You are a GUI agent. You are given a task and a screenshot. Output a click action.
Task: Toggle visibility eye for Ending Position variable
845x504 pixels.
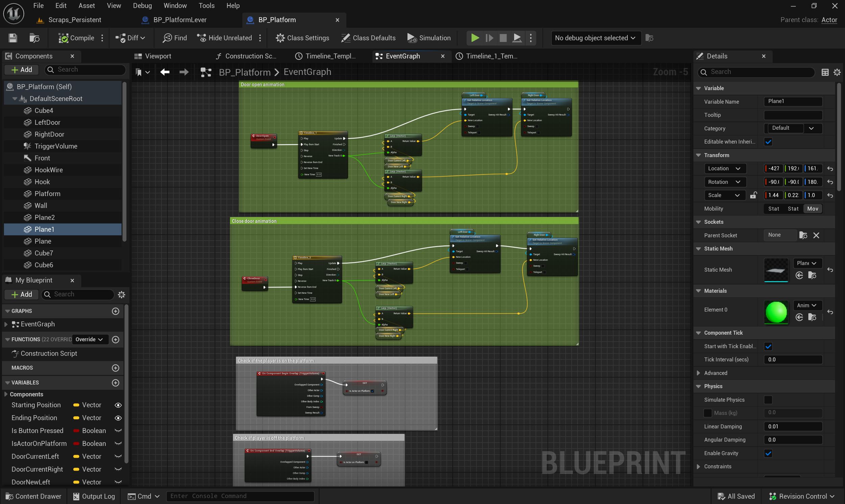click(x=118, y=418)
